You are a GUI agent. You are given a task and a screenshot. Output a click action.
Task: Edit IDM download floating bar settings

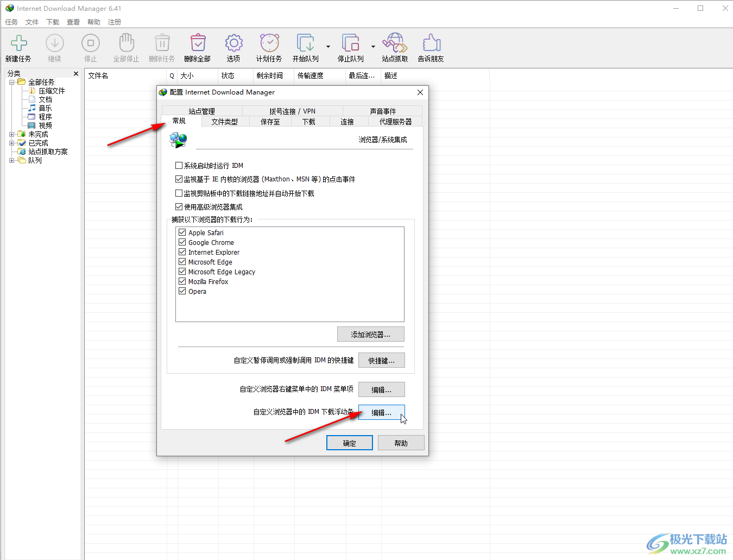(382, 412)
